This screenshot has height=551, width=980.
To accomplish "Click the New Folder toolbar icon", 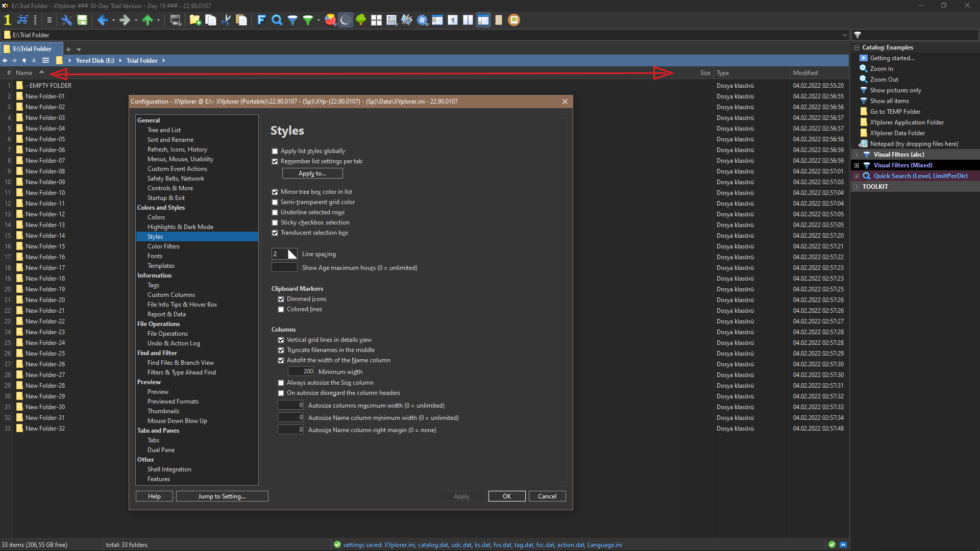I will pos(194,20).
